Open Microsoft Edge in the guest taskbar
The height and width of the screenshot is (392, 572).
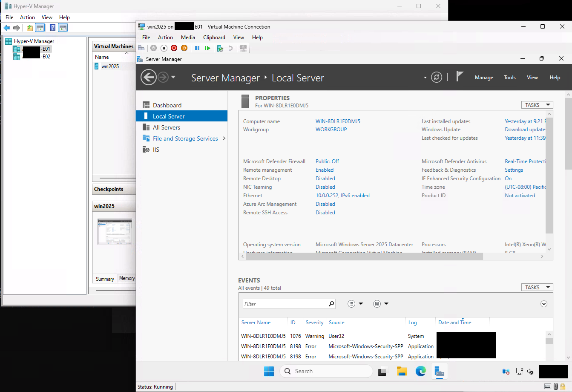(x=421, y=371)
